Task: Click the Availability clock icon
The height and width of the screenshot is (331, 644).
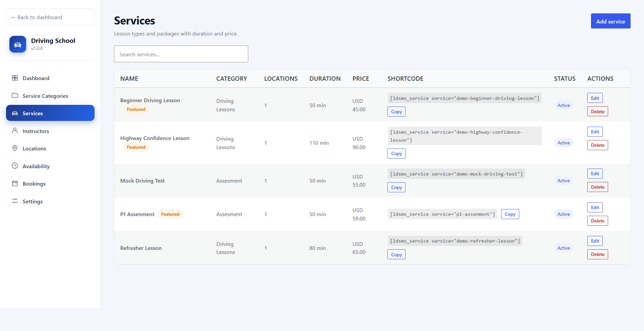Action: click(15, 166)
